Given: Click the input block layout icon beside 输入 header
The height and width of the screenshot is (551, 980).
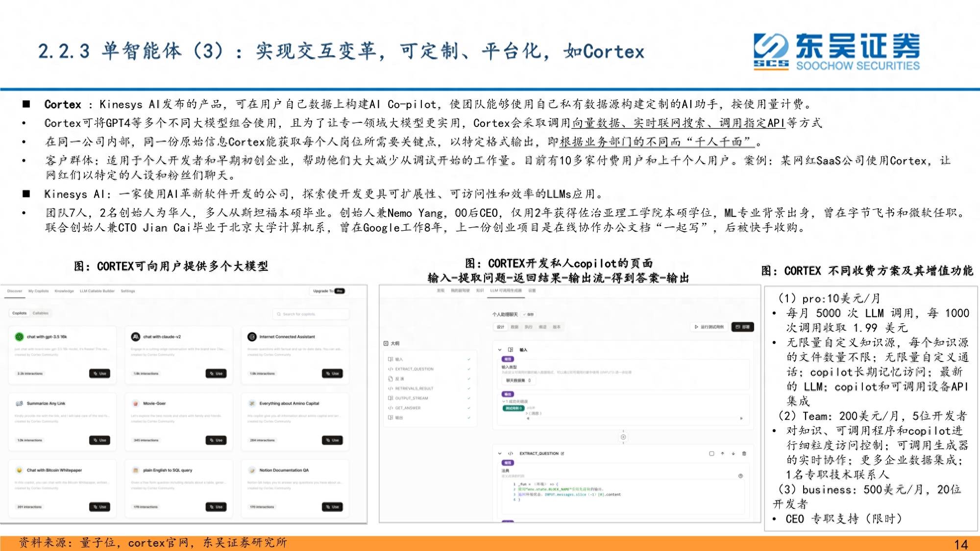Looking at the screenshot, I should [x=510, y=350].
